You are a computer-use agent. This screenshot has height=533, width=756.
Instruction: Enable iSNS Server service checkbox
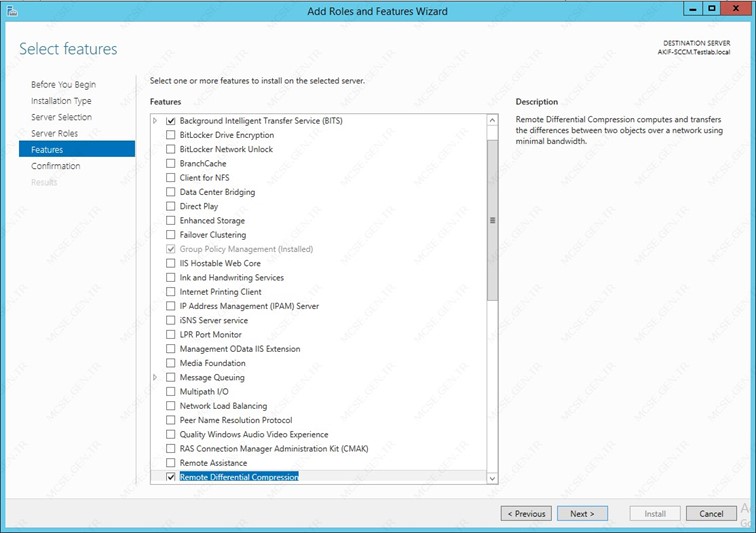coord(170,320)
